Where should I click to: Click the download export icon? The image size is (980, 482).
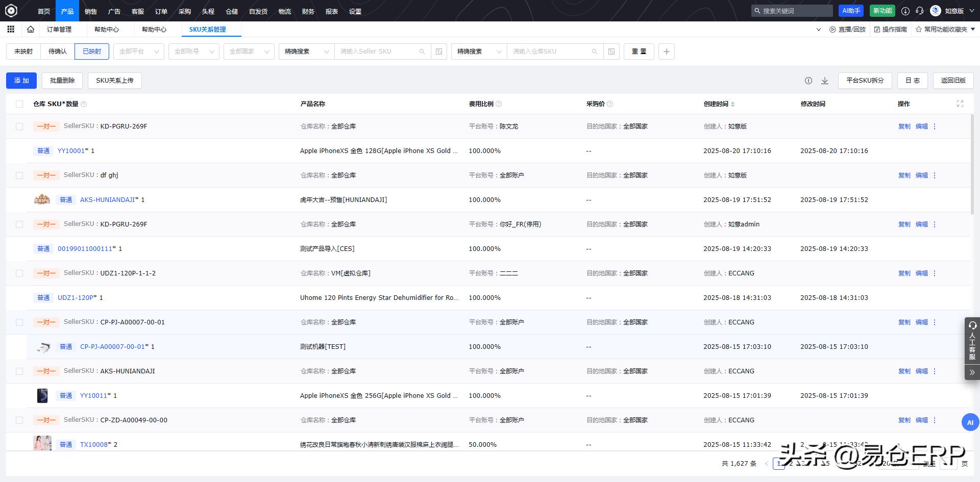824,81
